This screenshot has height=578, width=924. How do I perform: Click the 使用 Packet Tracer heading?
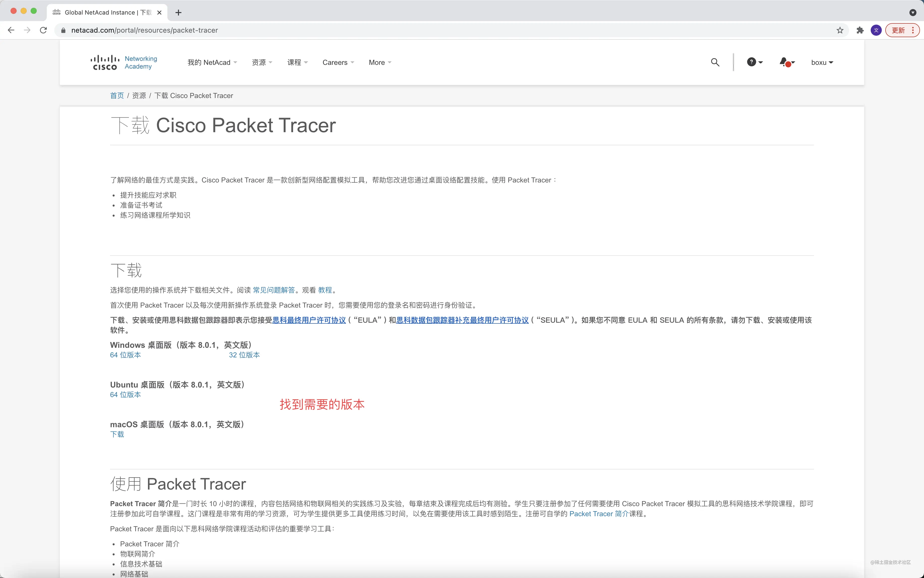coord(178,484)
